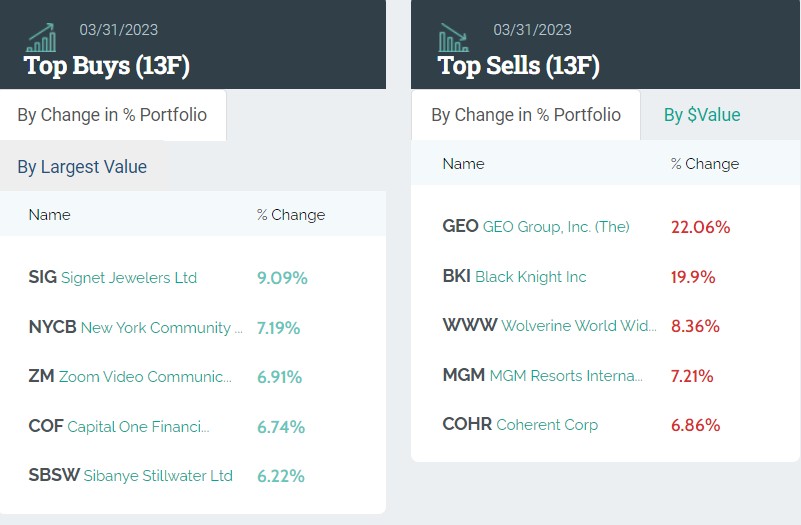Click the BKI Black Knight Inc link
The image size is (801, 525).
pos(514,277)
